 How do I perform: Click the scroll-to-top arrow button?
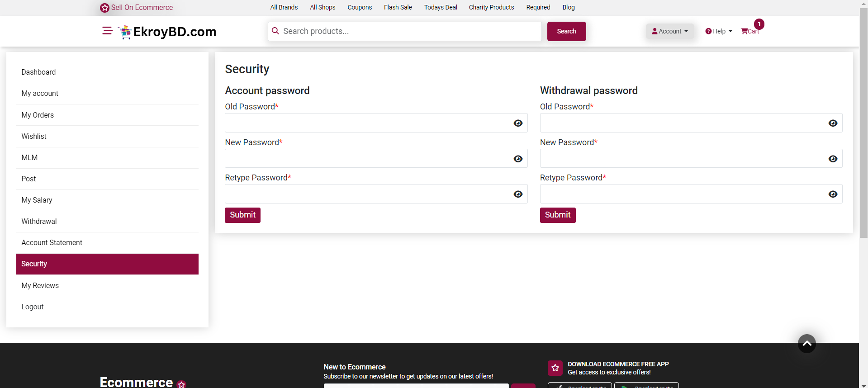(x=806, y=344)
